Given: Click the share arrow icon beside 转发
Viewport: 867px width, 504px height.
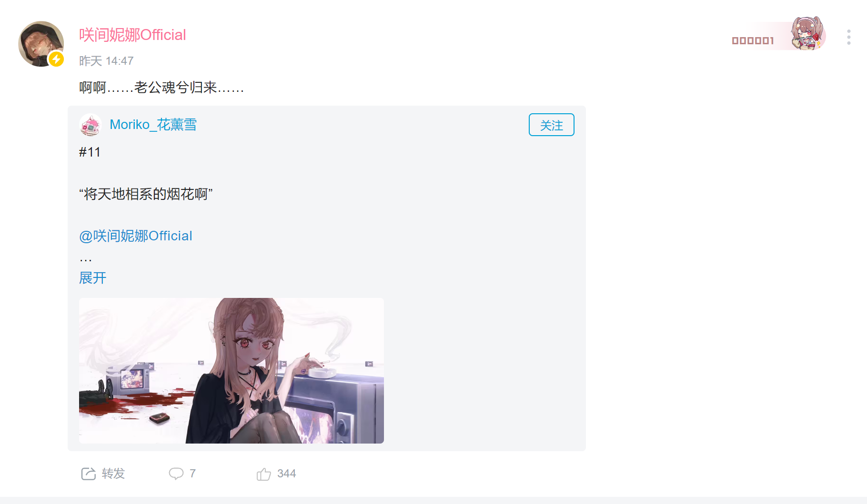Looking at the screenshot, I should pyautogui.click(x=89, y=474).
